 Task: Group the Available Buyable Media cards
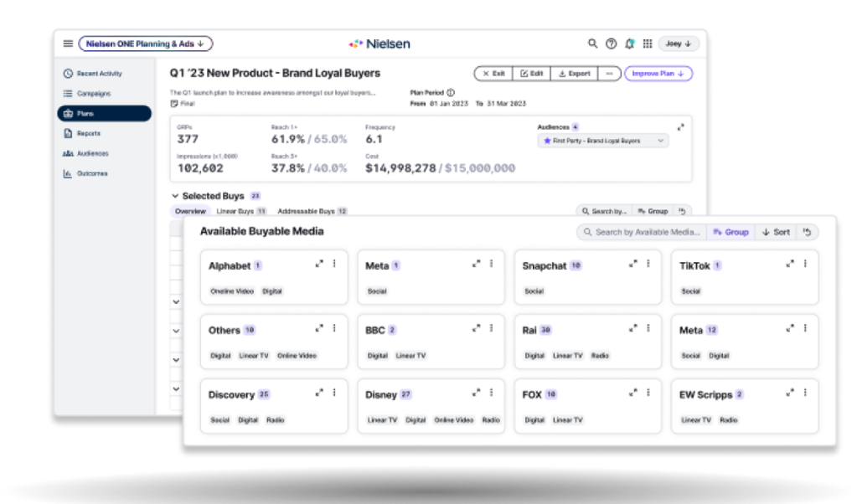[731, 232]
